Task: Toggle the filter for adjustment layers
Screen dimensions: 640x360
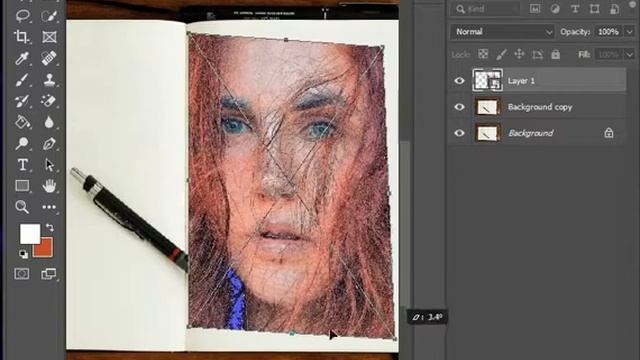Action: click(555, 9)
